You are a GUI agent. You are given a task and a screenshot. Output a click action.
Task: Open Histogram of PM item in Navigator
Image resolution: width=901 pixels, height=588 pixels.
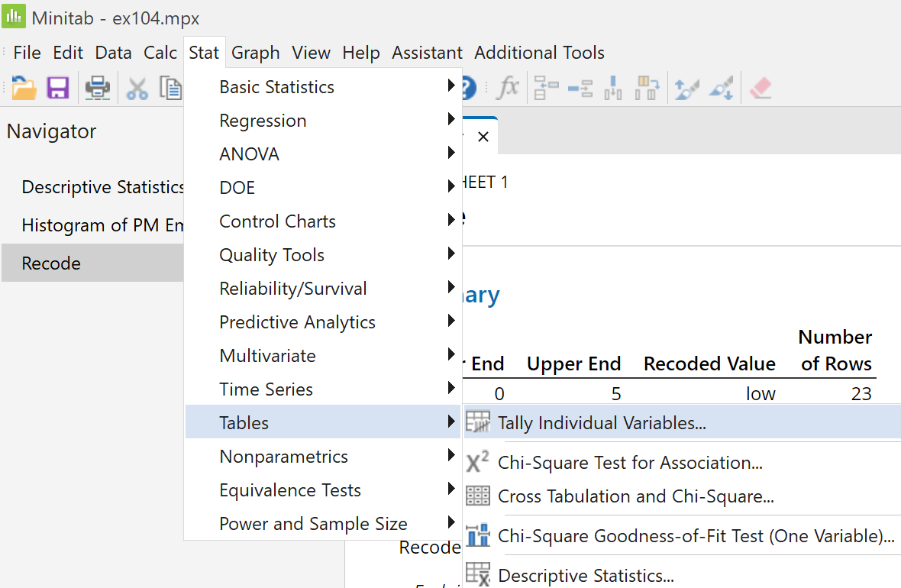(102, 225)
